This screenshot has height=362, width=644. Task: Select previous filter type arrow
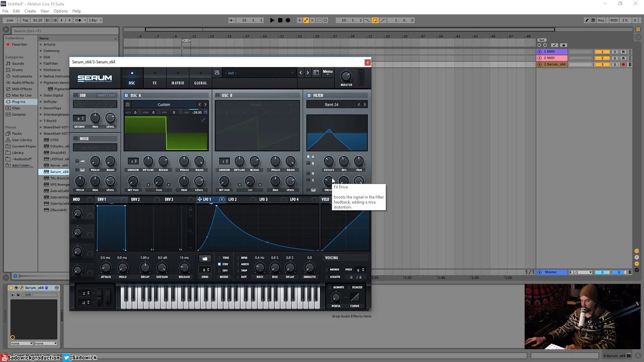pos(359,105)
